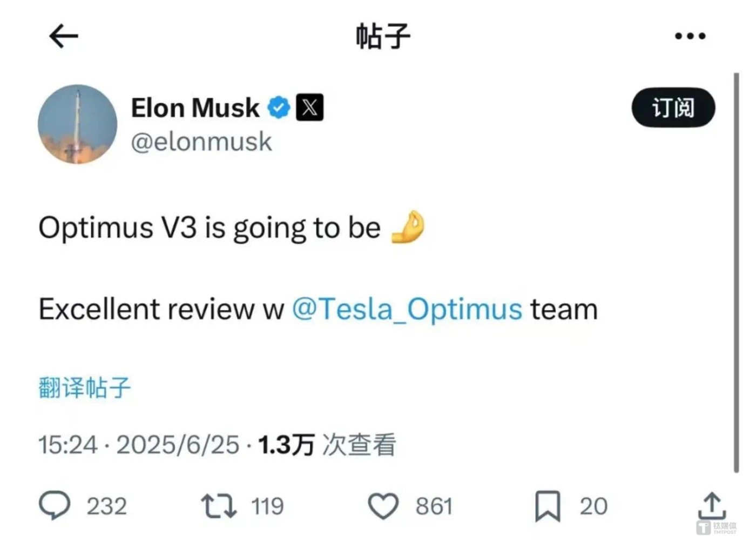Click the pinched fingers emoji

[x=408, y=227]
